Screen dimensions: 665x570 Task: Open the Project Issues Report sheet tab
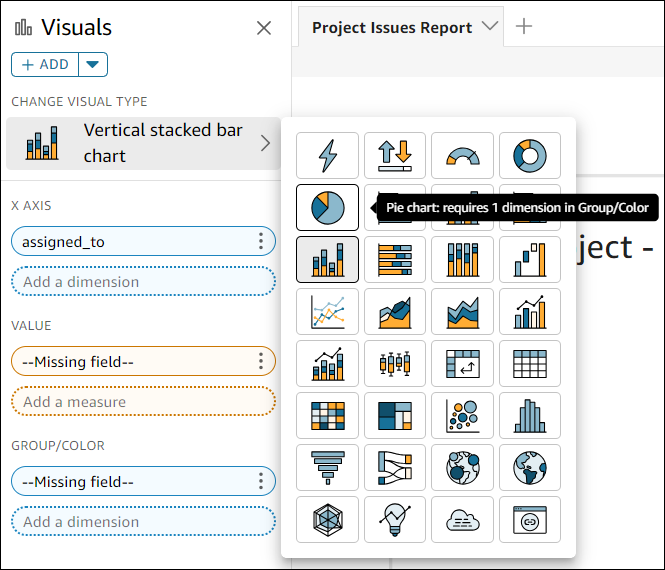click(x=392, y=27)
